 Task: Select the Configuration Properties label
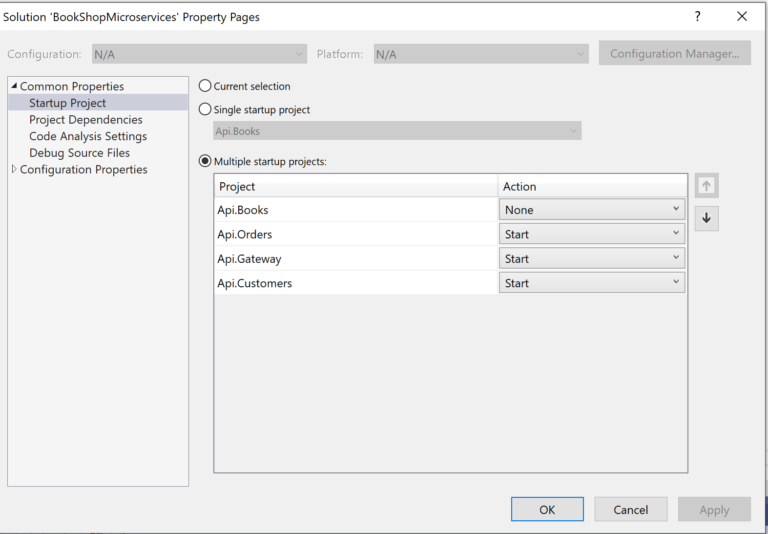[83, 170]
